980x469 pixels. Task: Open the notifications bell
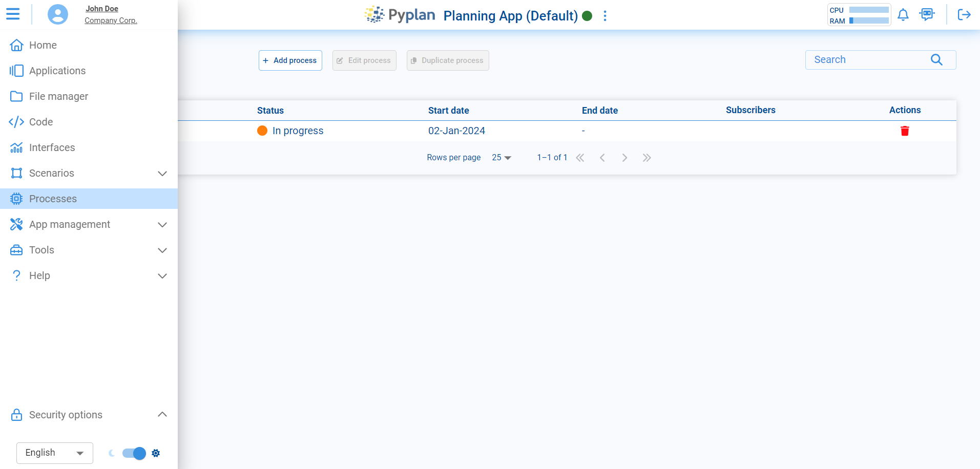903,15
